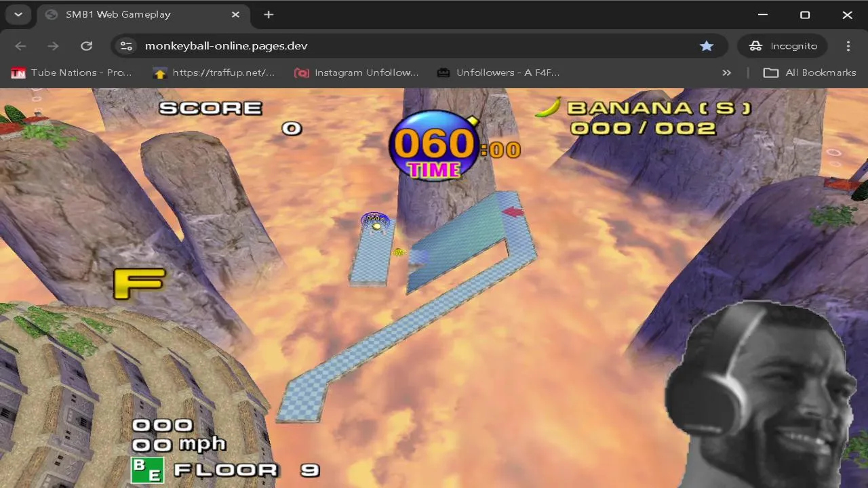868x488 pixels.
Task: Go forward to next page
Action: [53, 46]
